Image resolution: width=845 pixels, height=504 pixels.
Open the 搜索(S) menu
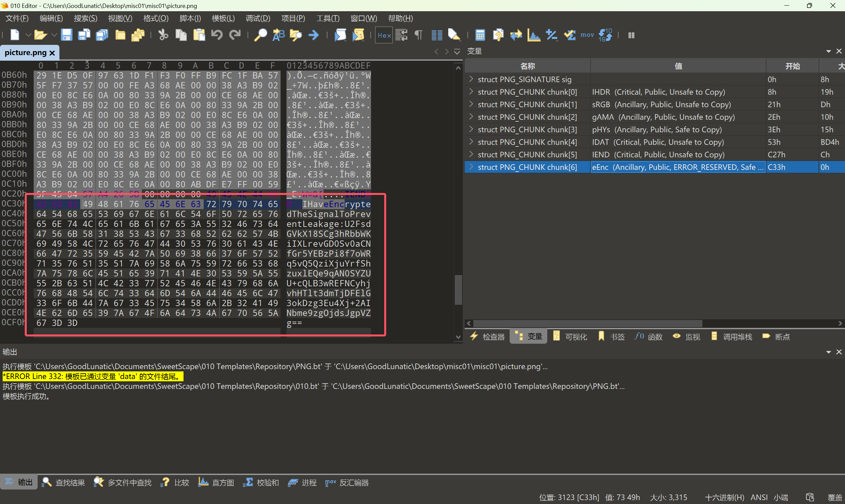pos(85,18)
